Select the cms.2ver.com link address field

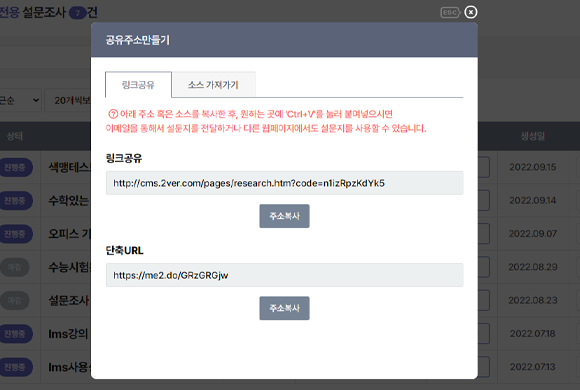[x=284, y=183]
